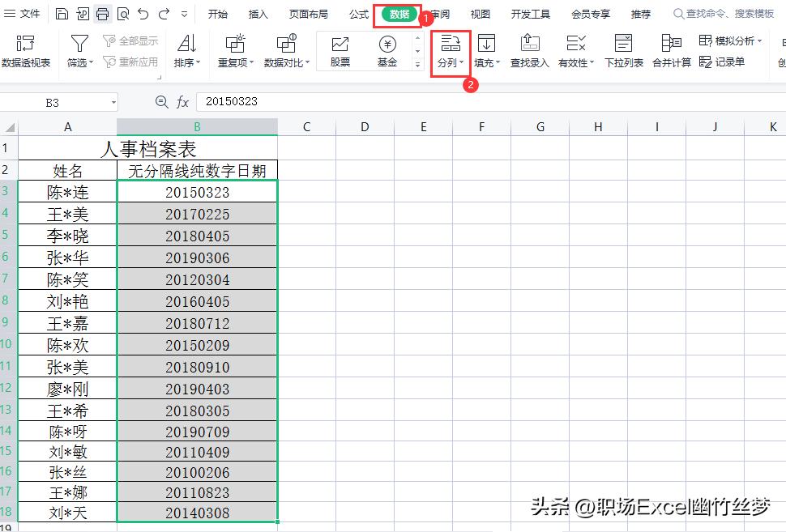Select the 分列 (Text to Columns) tool

pos(448,49)
